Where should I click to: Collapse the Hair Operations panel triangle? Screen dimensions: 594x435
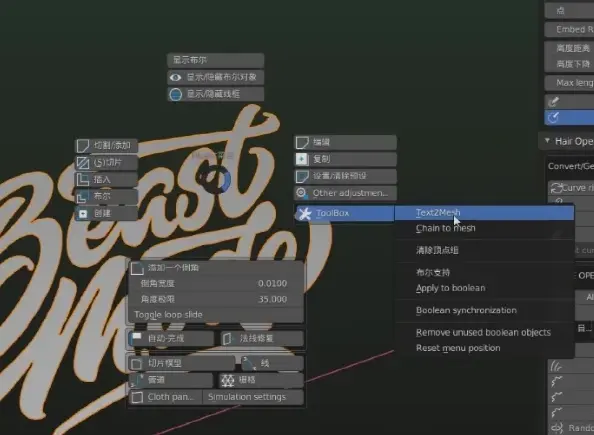(x=547, y=141)
